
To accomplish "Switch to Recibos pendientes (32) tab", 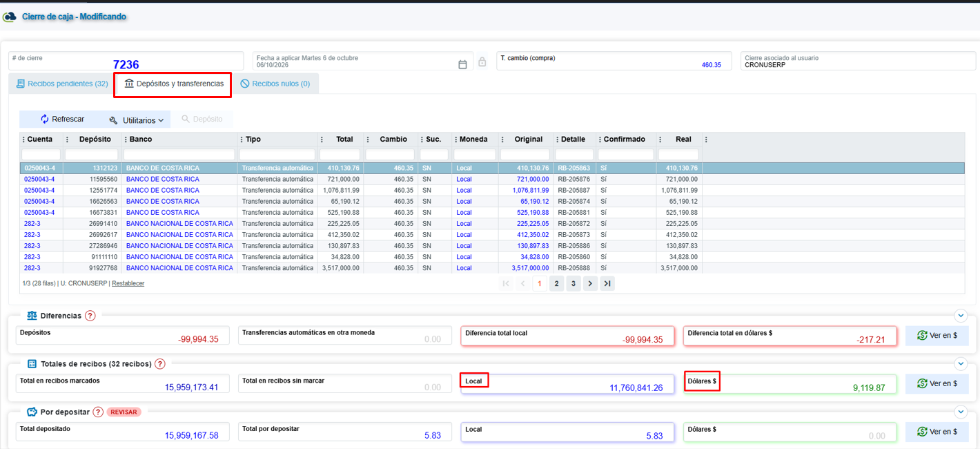I will point(62,84).
